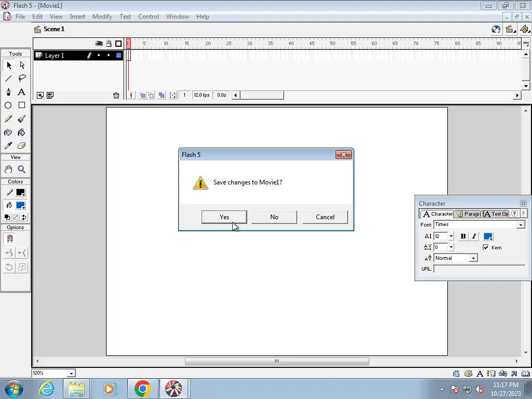Image resolution: width=532 pixels, height=399 pixels.
Task: Open the font size 12 dropdown
Action: [x=451, y=236]
